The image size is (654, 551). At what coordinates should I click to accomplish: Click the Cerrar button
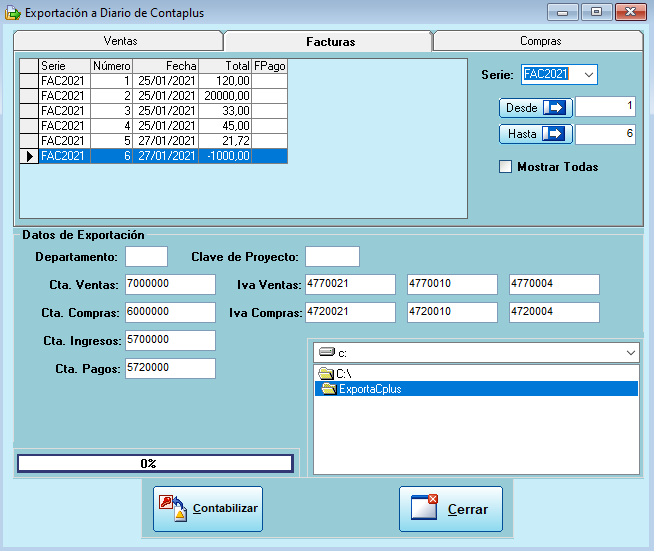tap(451, 508)
